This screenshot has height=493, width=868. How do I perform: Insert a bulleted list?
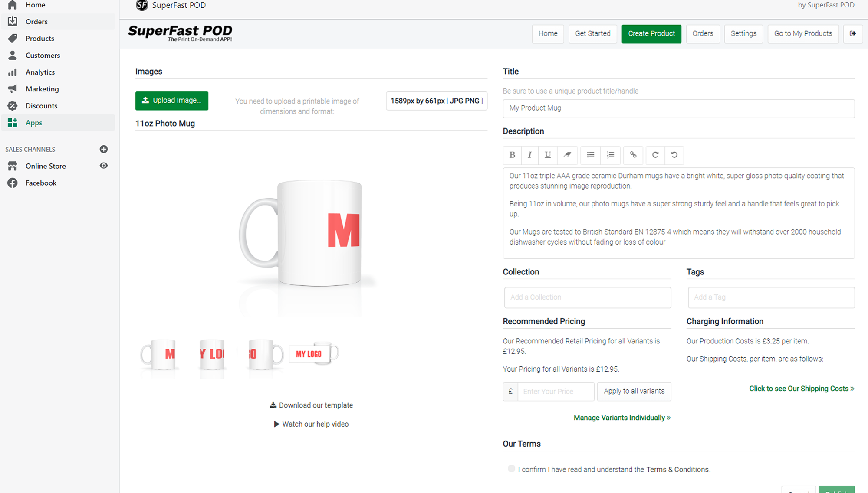(x=590, y=155)
